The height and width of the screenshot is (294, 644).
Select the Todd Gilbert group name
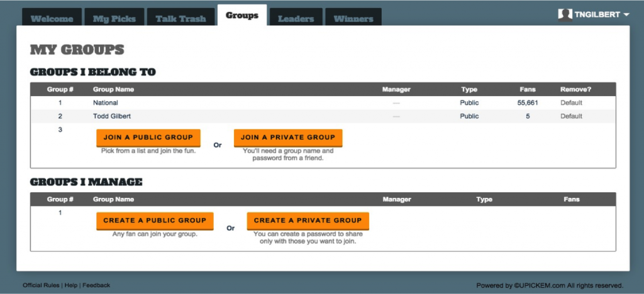tap(112, 116)
